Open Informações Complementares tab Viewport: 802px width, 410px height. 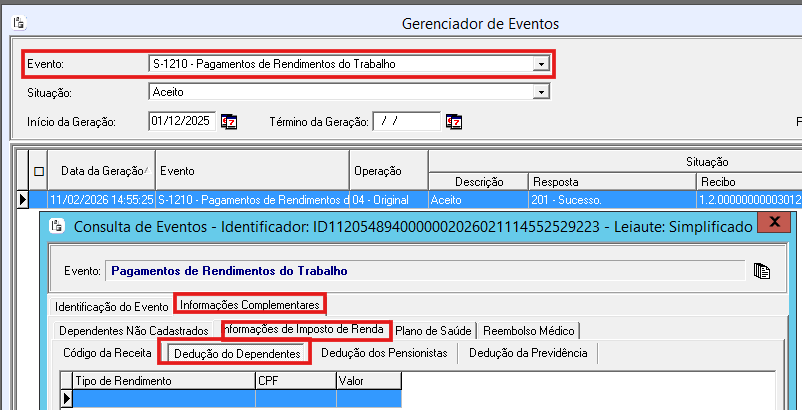tap(250, 304)
